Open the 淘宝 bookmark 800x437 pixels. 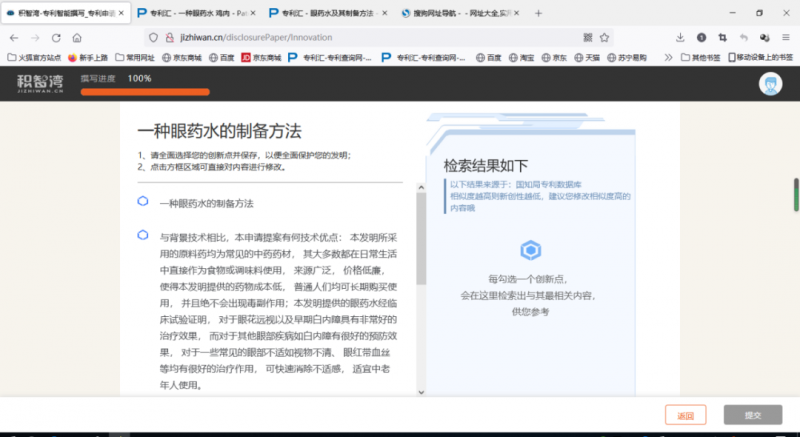tap(521, 58)
